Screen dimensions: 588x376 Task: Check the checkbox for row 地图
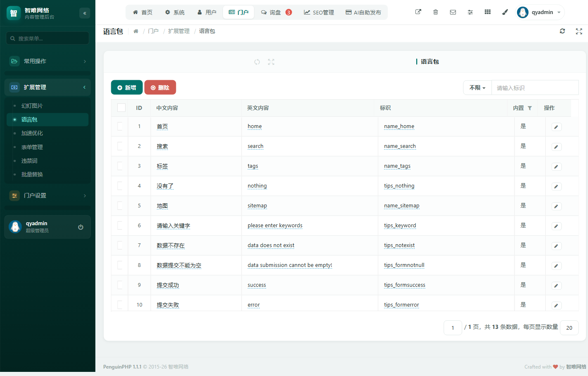click(x=120, y=205)
